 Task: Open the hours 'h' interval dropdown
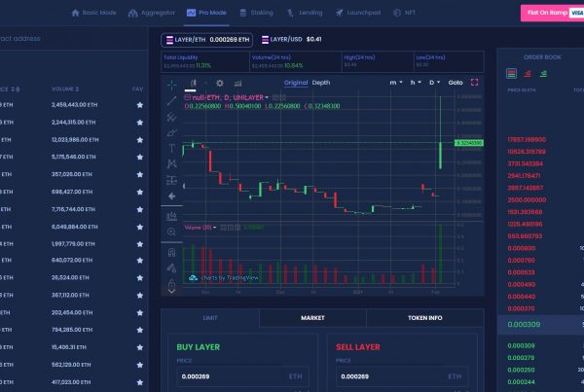[416, 83]
